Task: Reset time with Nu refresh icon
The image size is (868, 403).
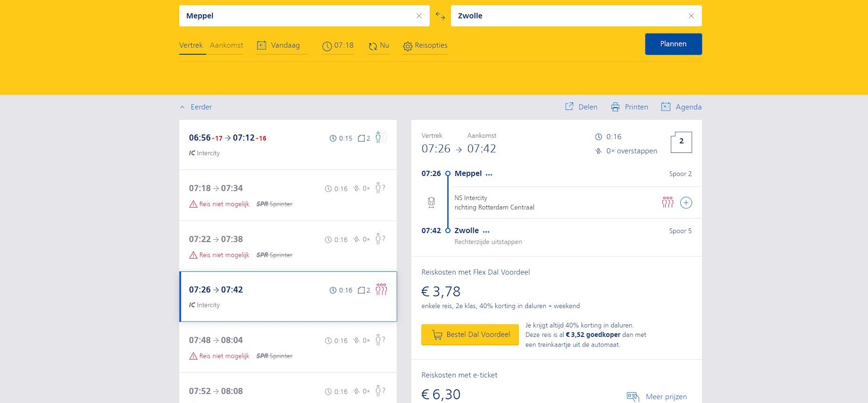Action: tap(373, 46)
